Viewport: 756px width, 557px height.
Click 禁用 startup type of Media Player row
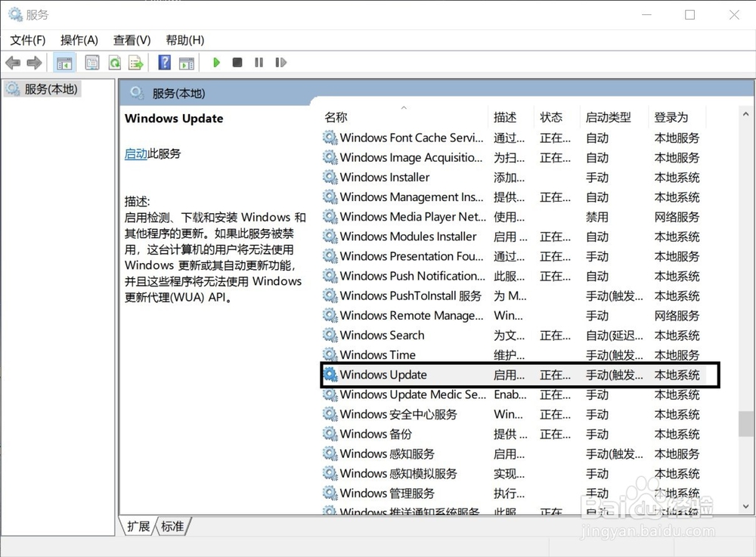click(597, 217)
